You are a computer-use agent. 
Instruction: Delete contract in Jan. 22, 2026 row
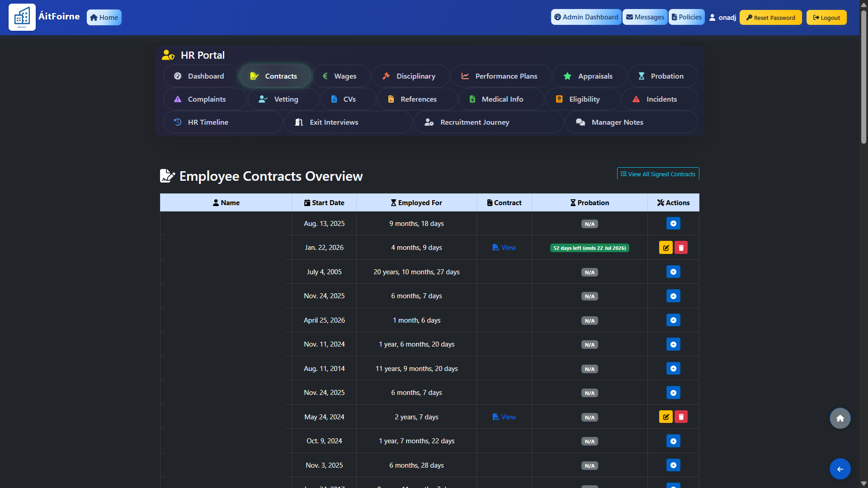click(x=681, y=248)
